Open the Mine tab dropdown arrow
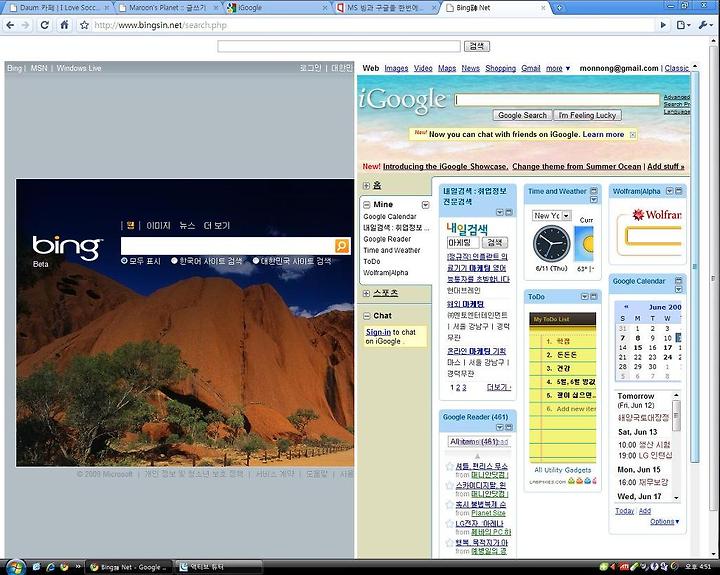The width and height of the screenshot is (720, 575). click(426, 205)
